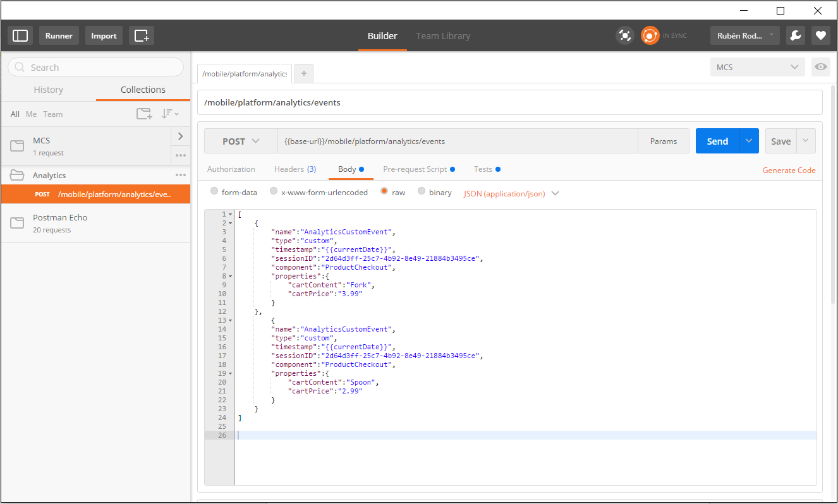This screenshot has width=838, height=504.
Task: Click the orange IN SYNC status icon
Action: (x=650, y=35)
